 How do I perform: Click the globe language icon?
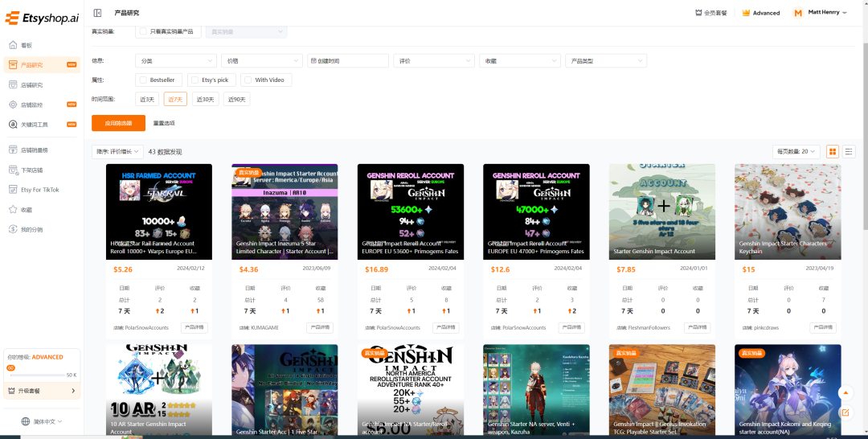click(x=26, y=421)
